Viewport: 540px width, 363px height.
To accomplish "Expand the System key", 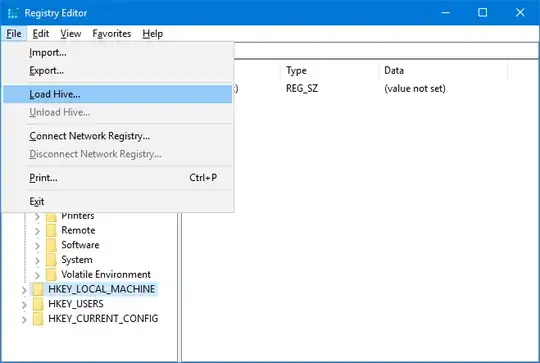I will [x=37, y=260].
